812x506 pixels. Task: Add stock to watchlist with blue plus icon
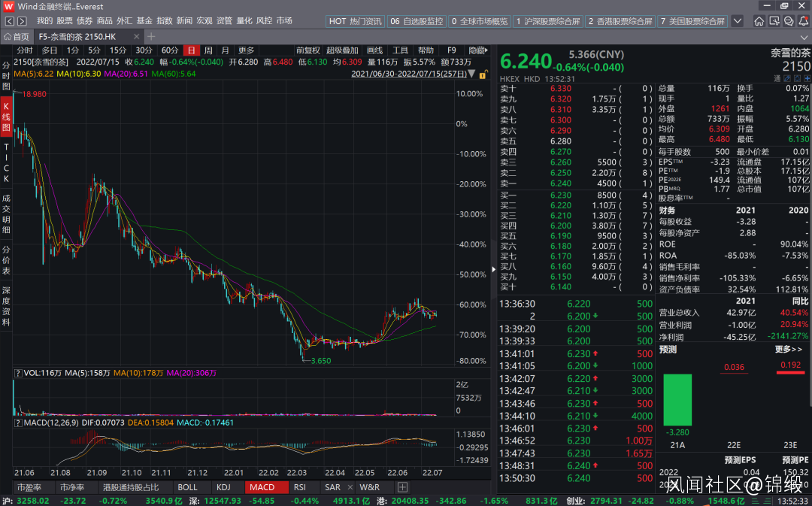[x=807, y=79]
